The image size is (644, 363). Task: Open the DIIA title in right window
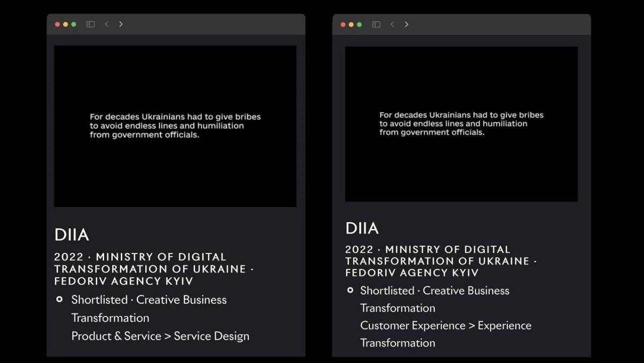(x=362, y=228)
